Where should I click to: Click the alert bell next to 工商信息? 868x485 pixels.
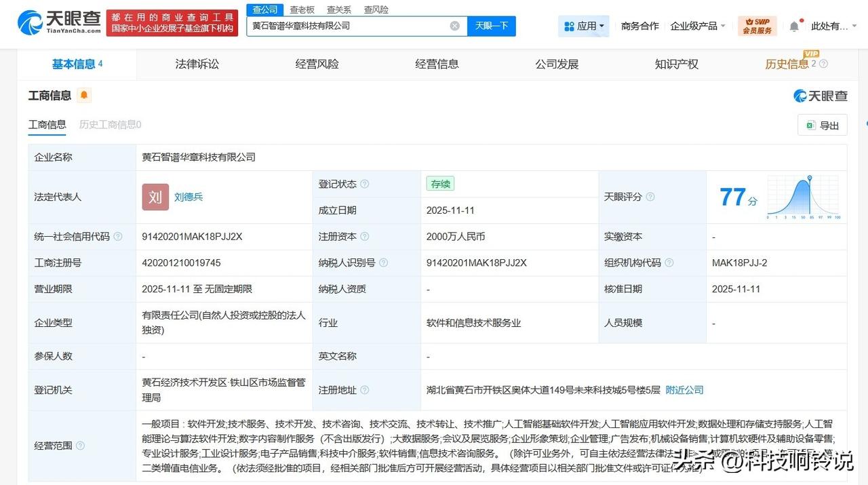[x=83, y=96]
